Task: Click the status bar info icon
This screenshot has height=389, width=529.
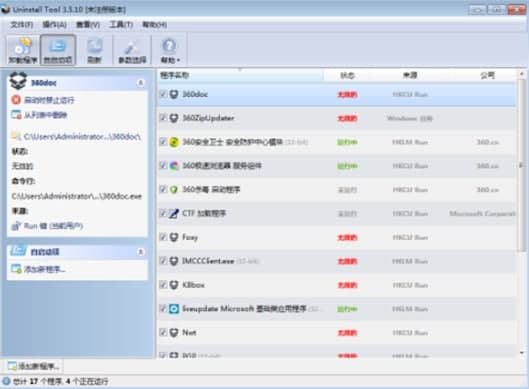Action: [6, 381]
